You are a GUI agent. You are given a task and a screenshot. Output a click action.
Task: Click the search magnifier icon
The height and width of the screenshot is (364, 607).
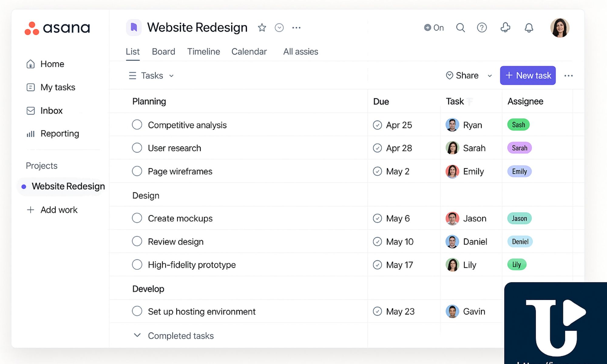tap(460, 28)
